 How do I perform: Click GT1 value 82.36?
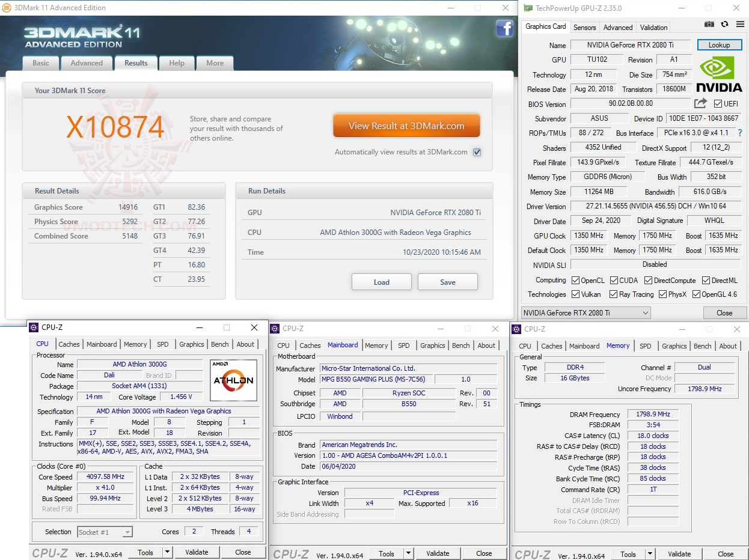pyautogui.click(x=197, y=207)
